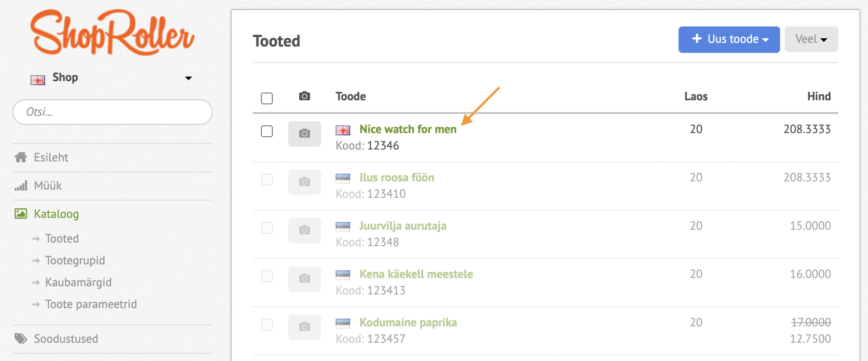
Task: Open the Uus toode dropdown
Action: (729, 39)
